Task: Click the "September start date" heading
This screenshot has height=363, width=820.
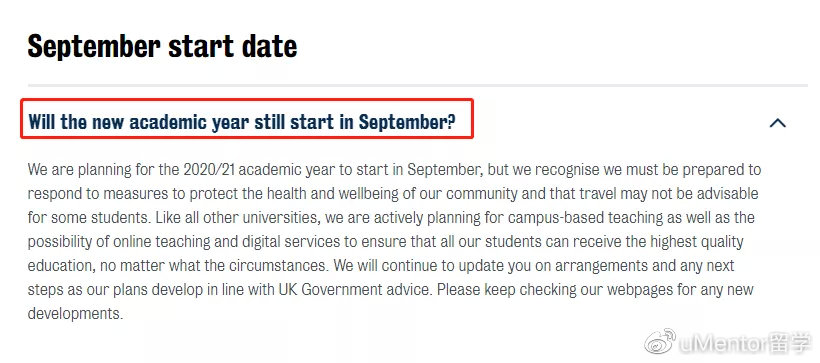Action: [x=162, y=46]
